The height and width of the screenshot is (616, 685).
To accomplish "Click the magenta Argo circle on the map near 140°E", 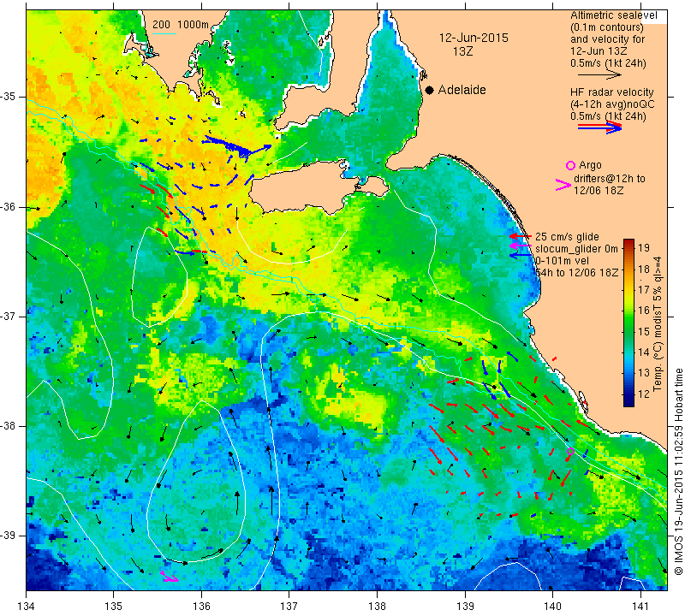I will coord(570,451).
